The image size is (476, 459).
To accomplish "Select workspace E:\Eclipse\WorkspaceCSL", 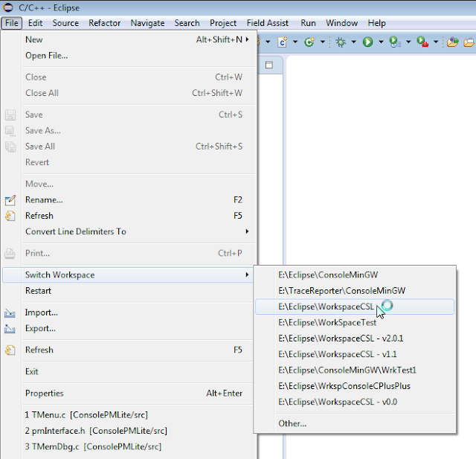I will (x=355, y=306).
